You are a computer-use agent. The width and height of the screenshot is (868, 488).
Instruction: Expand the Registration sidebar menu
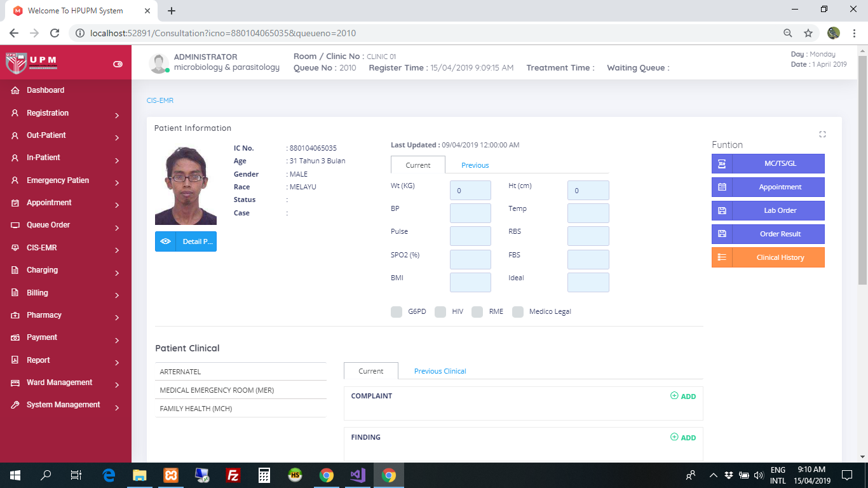tap(117, 115)
